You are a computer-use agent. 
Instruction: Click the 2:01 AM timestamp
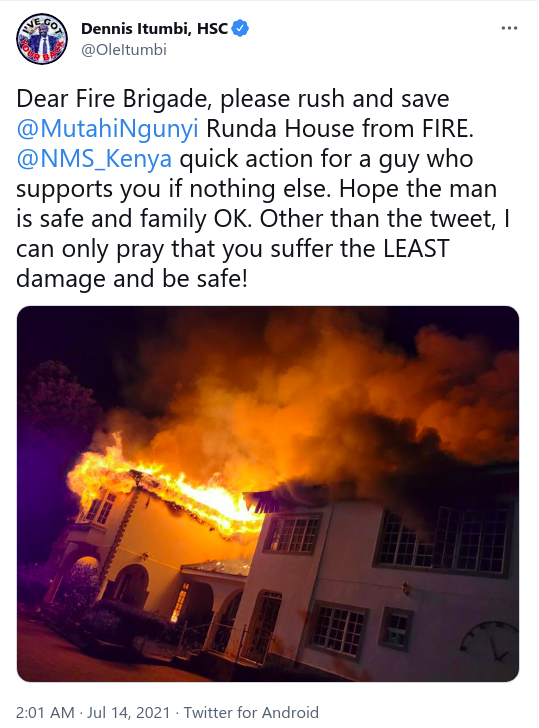tap(45, 712)
